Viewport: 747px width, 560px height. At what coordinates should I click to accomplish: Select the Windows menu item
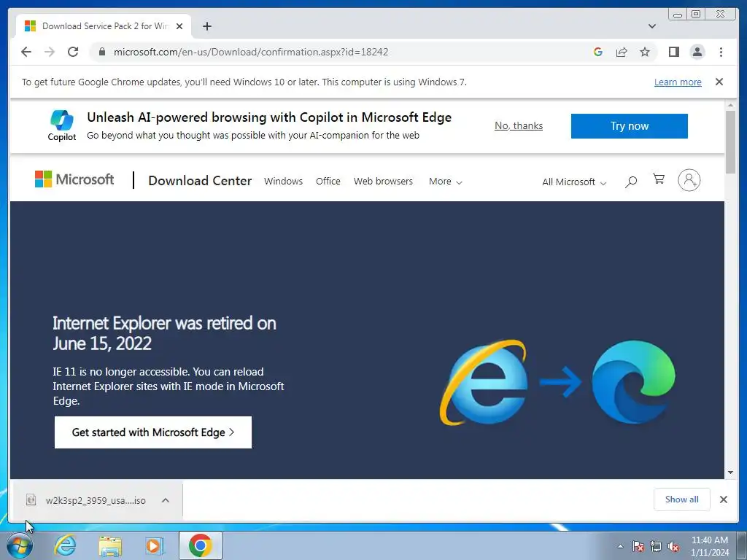(x=283, y=182)
